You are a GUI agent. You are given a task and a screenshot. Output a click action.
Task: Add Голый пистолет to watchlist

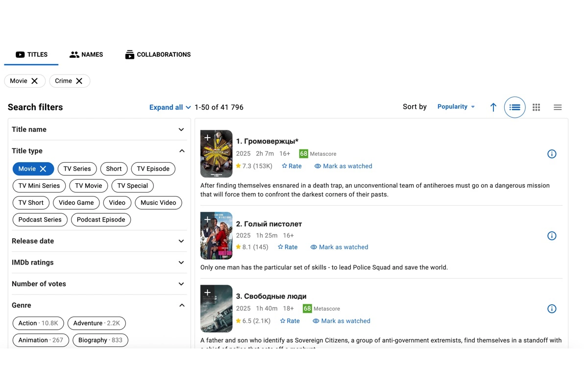coord(207,220)
